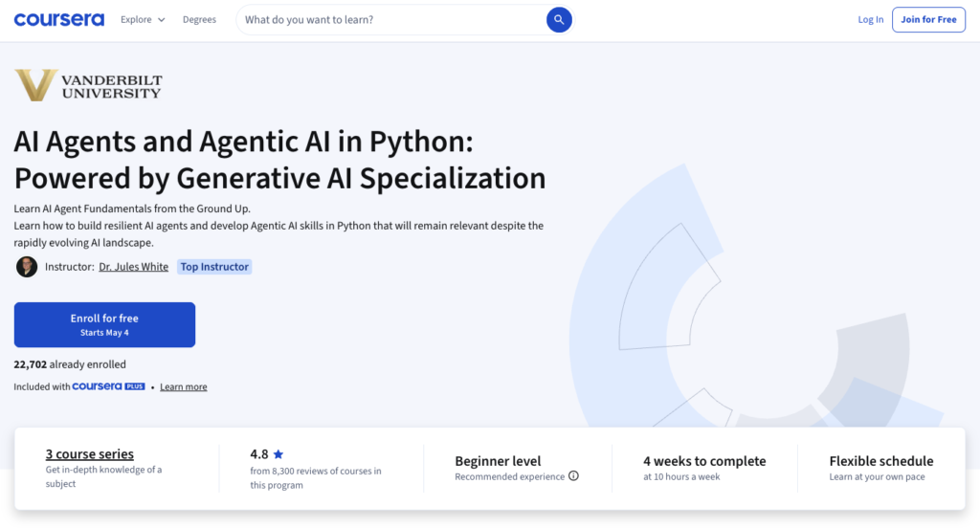Click the Coursera Plus logo
980x528 pixels.
point(109,386)
